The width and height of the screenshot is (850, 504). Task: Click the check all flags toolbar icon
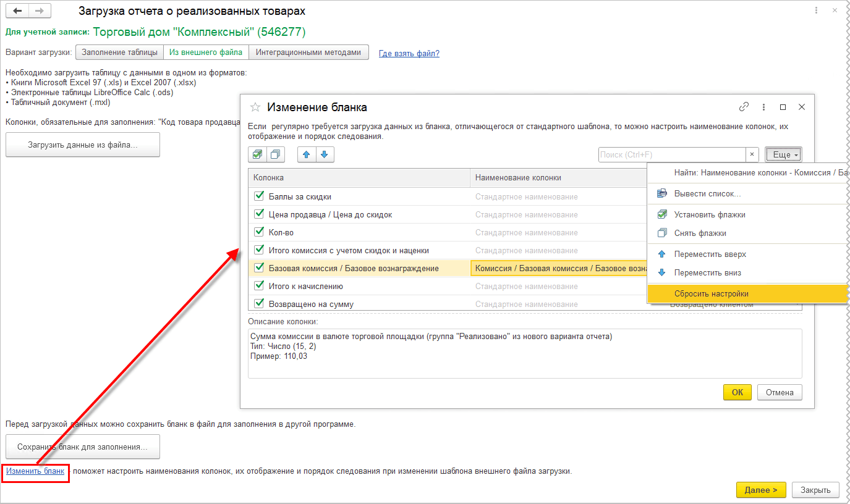click(257, 154)
